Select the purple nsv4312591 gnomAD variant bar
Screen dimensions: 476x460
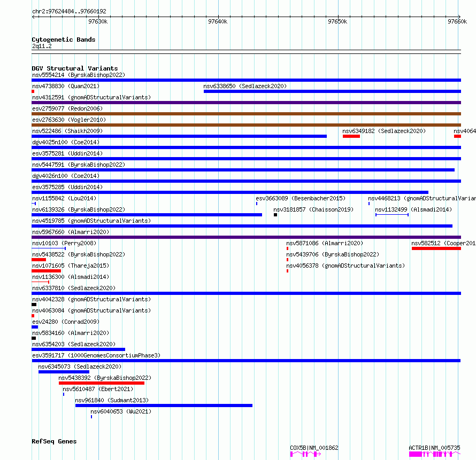click(x=246, y=103)
